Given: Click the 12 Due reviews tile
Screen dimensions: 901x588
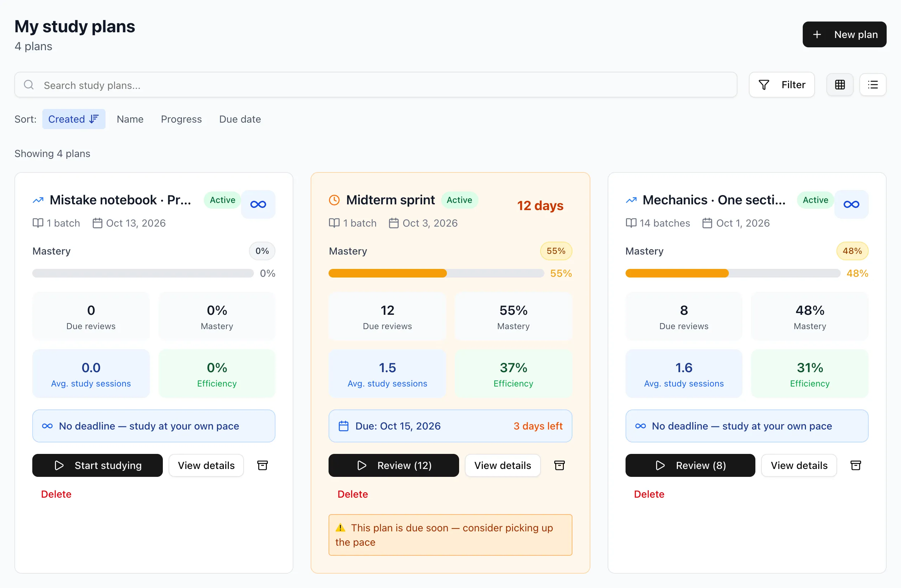Looking at the screenshot, I should (387, 316).
